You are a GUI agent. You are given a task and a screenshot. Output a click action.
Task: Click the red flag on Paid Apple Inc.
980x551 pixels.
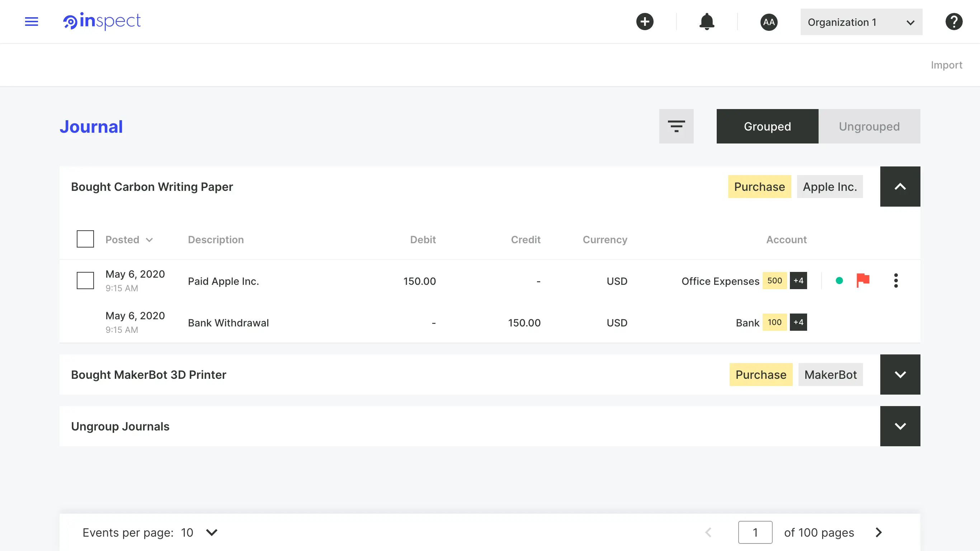pos(862,281)
